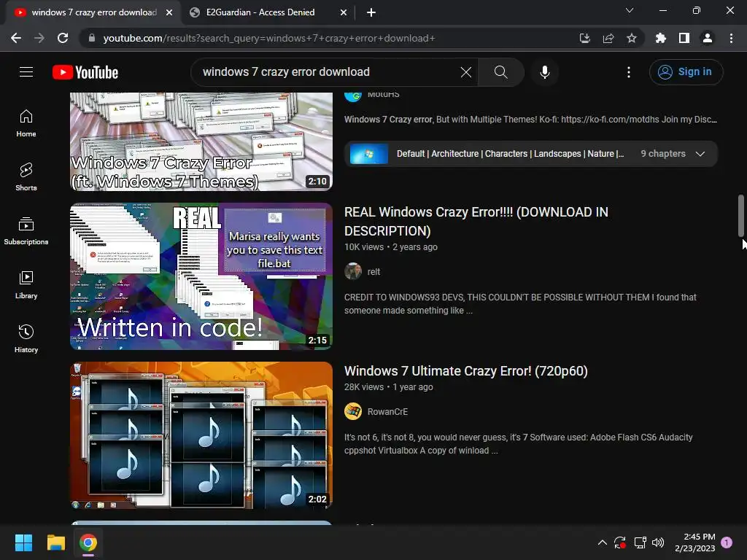The image size is (747, 560).
Task: Click the magnifier search button
Action: (x=500, y=72)
